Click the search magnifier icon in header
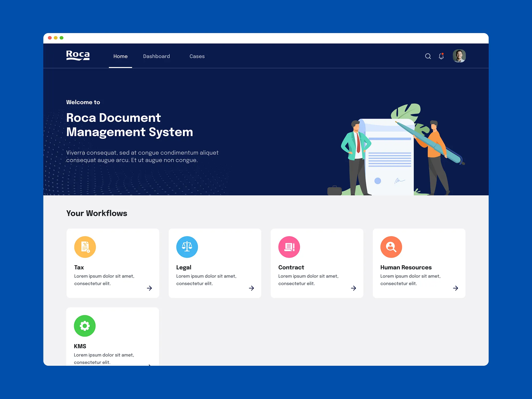Viewport: 532px width, 399px height. click(428, 56)
